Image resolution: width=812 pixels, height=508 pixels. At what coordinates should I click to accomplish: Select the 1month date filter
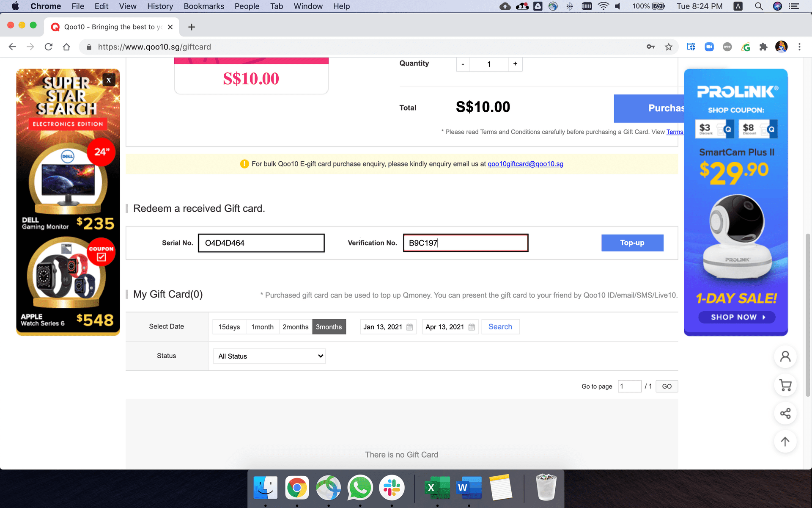coord(262,327)
